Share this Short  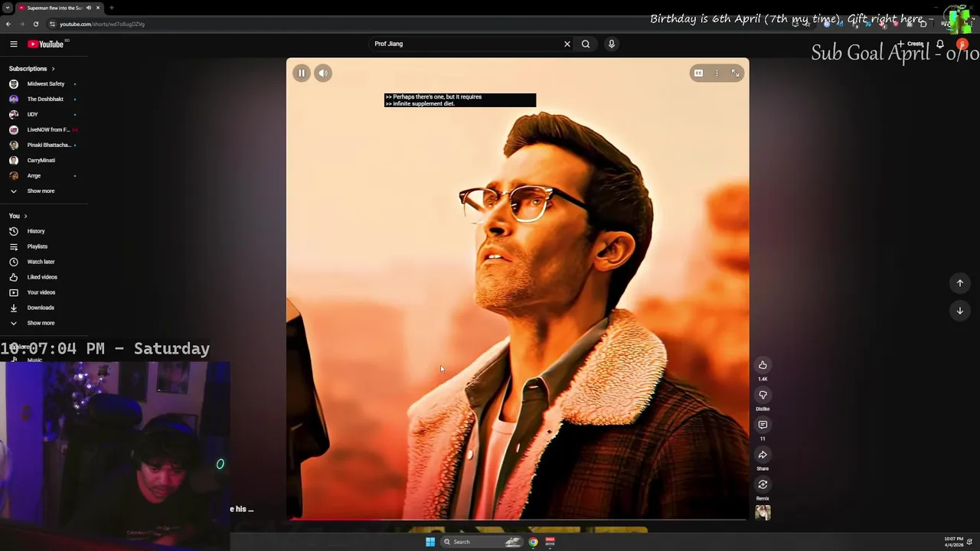pyautogui.click(x=763, y=455)
